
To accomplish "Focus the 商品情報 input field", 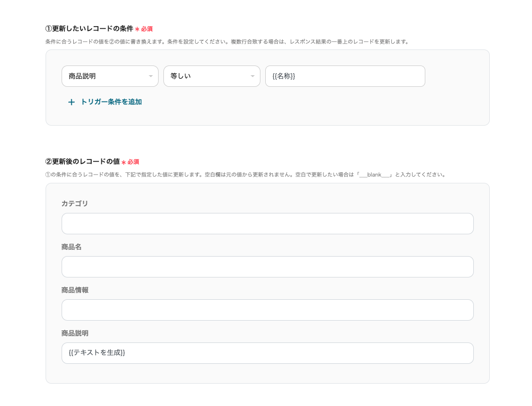I will tap(267, 310).
